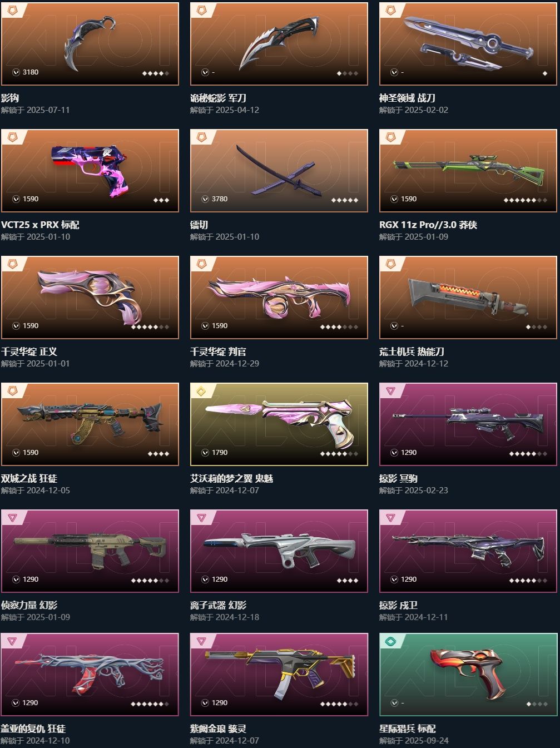This screenshot has width=560, height=748.
Task: Click the 千灵华绽 正义 skin title
Action: (29, 351)
